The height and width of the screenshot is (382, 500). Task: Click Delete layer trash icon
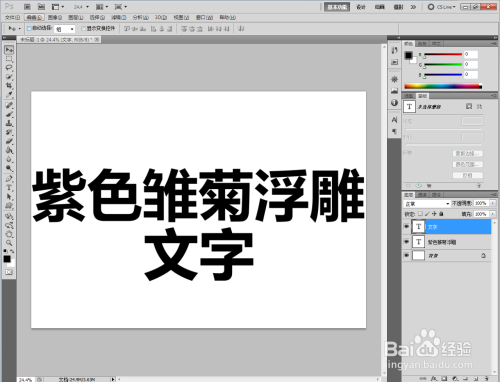[x=486, y=378]
